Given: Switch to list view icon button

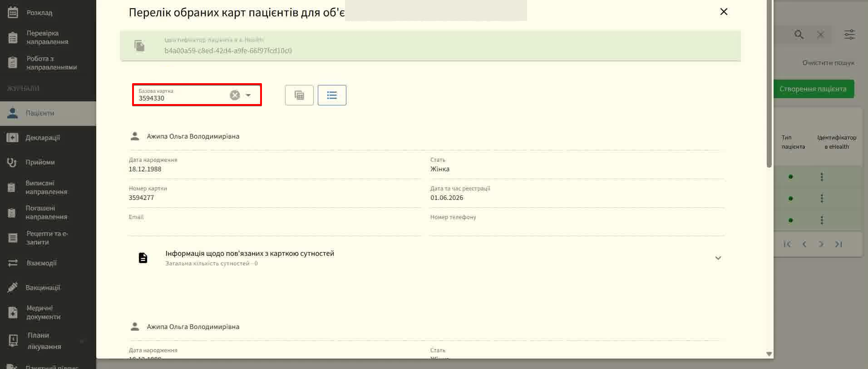Looking at the screenshot, I should pos(332,95).
